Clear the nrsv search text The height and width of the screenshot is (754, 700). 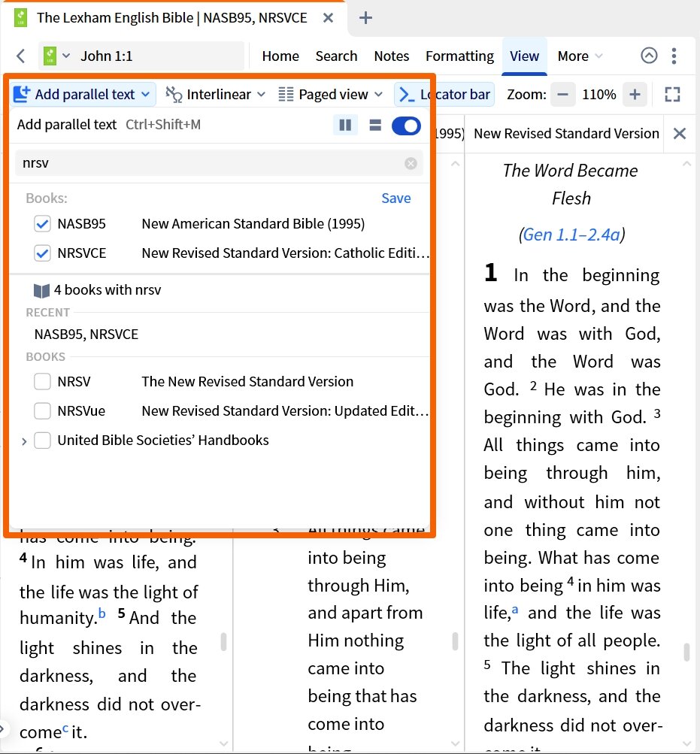(x=411, y=163)
